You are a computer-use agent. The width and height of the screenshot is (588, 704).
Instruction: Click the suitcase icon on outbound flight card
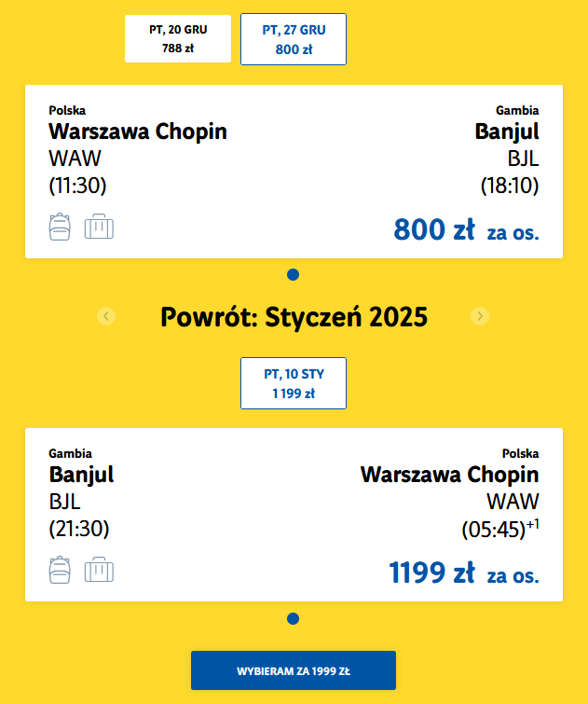point(99,227)
